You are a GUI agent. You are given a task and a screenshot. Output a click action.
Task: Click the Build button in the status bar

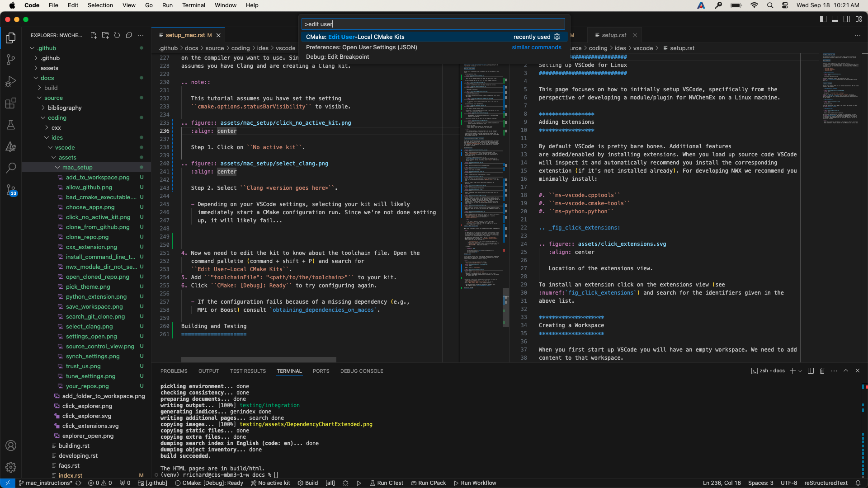[x=308, y=483]
